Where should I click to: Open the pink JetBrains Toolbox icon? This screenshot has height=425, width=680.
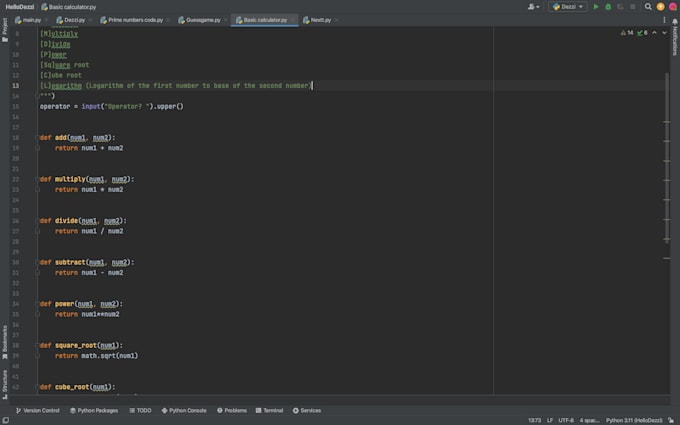[x=673, y=7]
